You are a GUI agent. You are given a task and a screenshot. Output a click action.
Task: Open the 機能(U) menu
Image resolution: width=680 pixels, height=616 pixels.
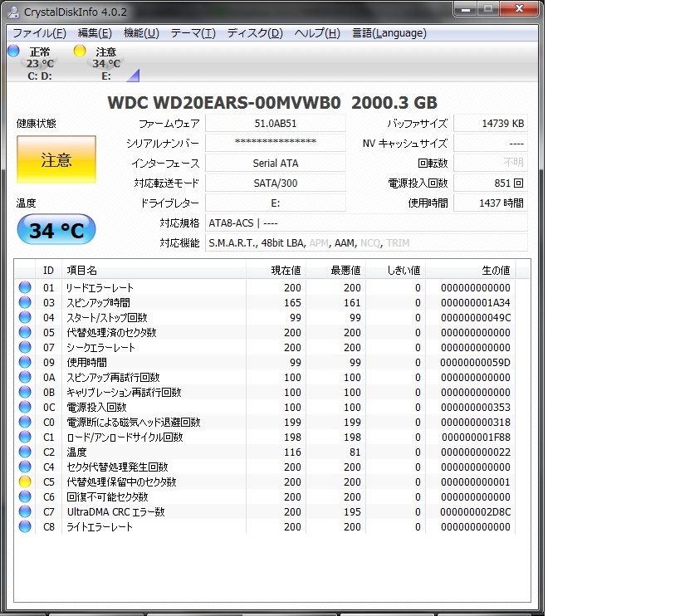[141, 33]
